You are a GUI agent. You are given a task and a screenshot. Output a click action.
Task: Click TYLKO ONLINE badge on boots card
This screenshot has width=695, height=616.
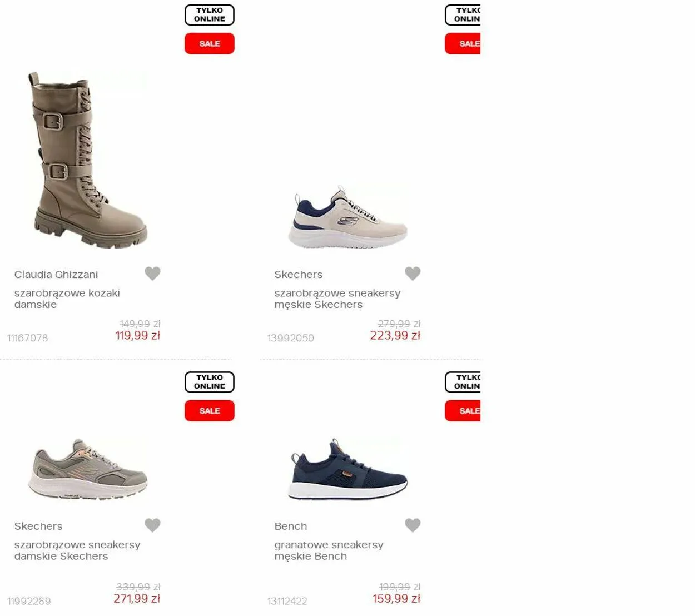[210, 15]
